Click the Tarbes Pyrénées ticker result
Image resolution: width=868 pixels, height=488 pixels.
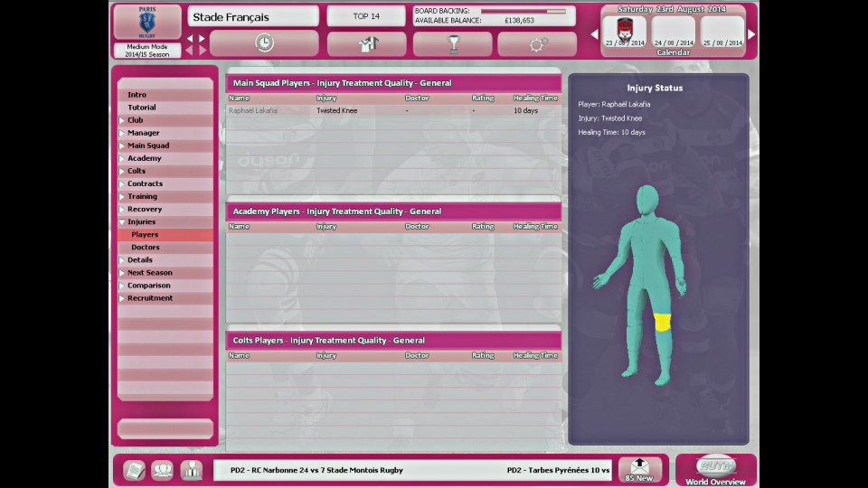click(x=558, y=470)
